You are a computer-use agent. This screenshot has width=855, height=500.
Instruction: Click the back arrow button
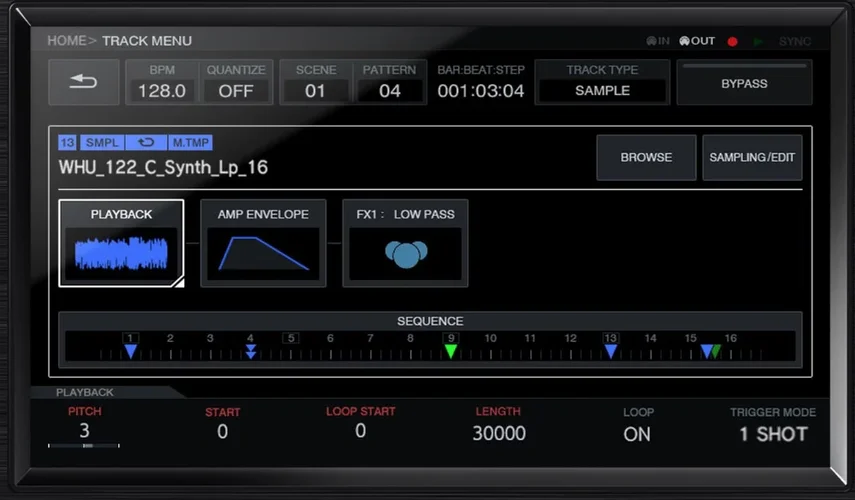tap(83, 82)
